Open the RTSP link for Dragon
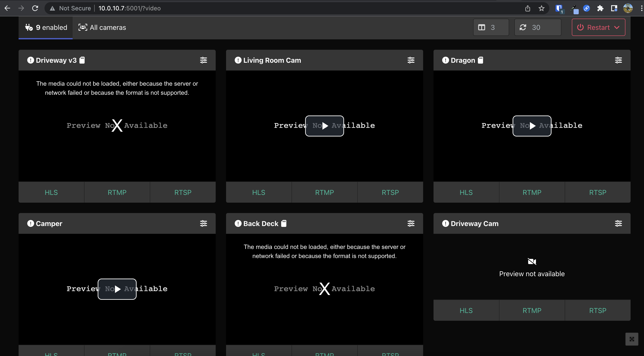 pos(598,192)
